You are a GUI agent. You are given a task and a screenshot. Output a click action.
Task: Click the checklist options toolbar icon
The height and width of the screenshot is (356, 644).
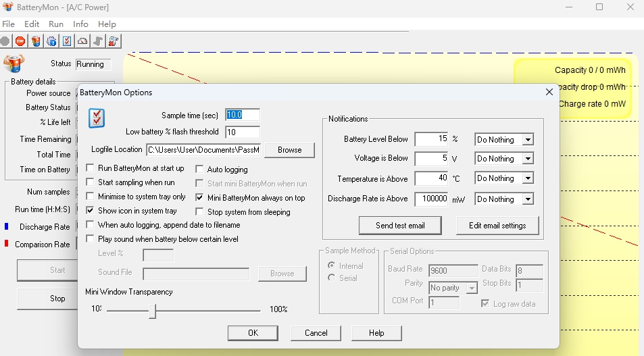coord(67,41)
